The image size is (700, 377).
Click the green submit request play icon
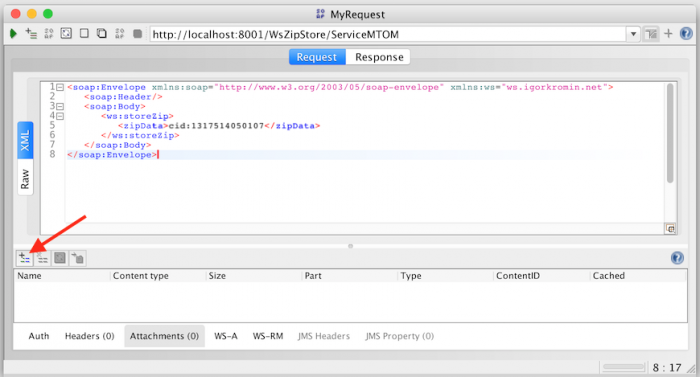tap(13, 34)
